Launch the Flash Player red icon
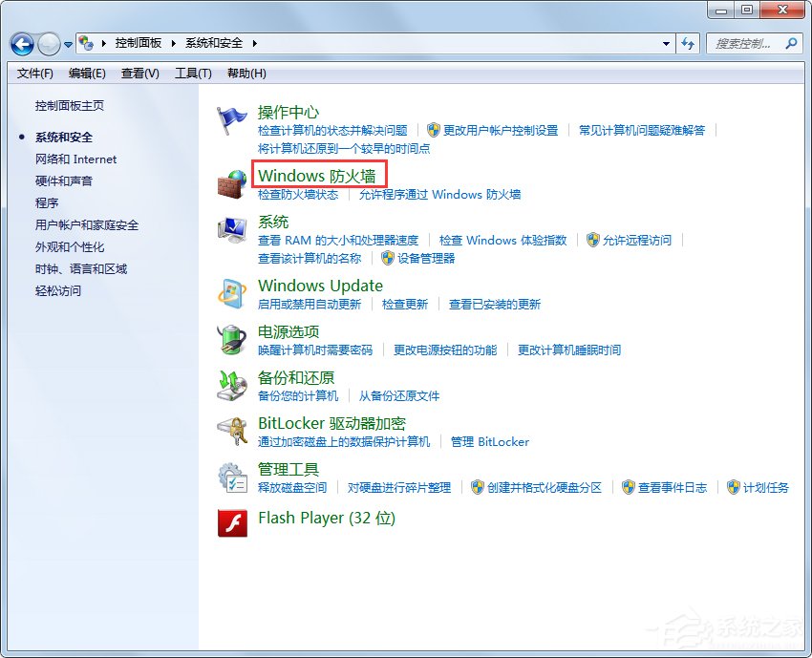The image size is (812, 658). (231, 524)
